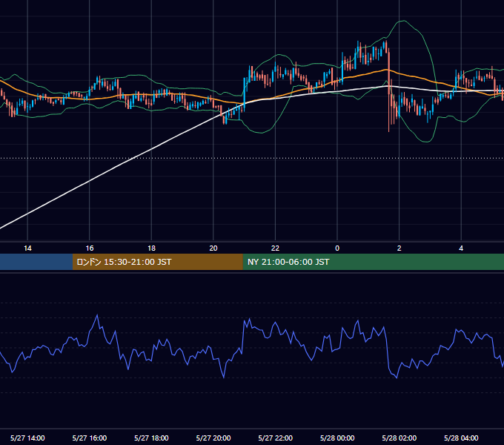Click the 5/27 20:00 date label

tap(213, 438)
